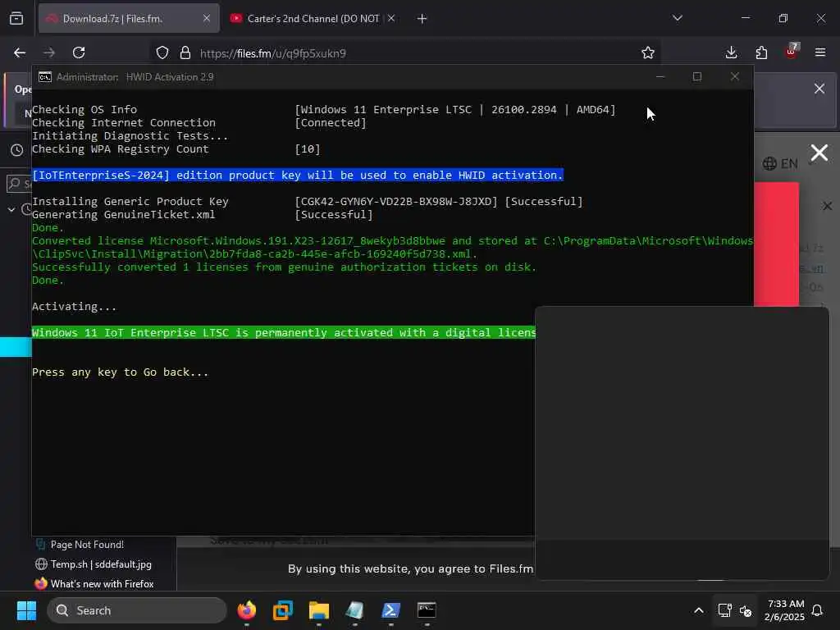Open Firefox application menu
This screenshot has height=630, width=840.
click(820, 52)
